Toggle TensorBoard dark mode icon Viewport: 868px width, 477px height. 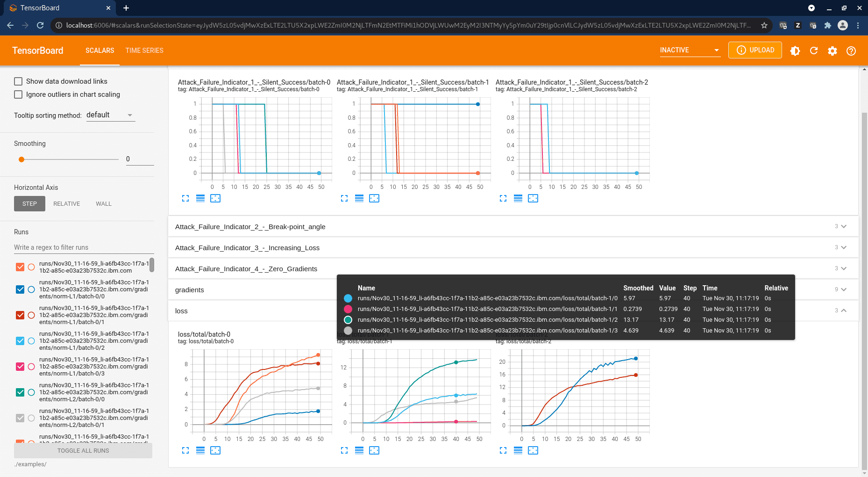point(795,51)
